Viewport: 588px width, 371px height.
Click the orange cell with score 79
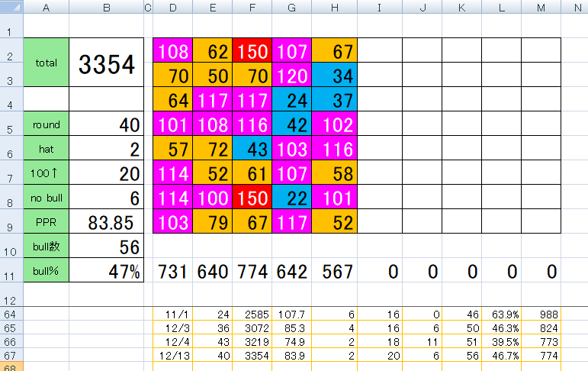(213, 221)
